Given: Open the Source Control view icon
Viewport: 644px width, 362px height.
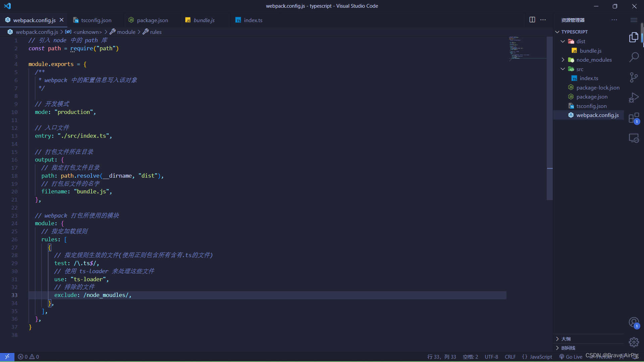Looking at the screenshot, I should coord(634,77).
